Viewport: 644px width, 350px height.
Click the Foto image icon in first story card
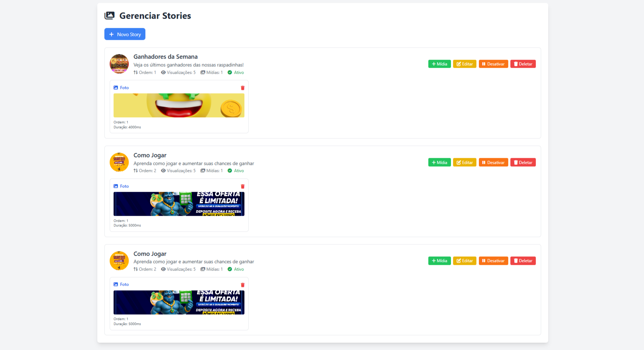click(116, 88)
